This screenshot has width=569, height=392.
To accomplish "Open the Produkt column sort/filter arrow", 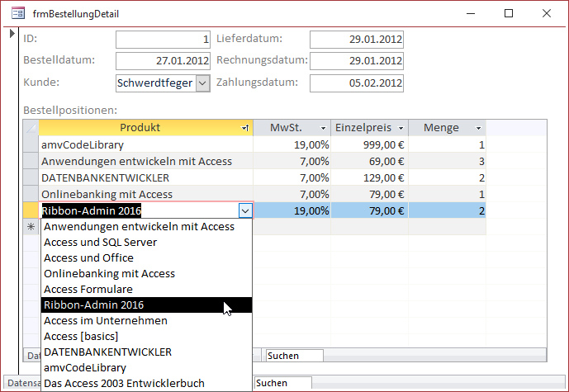I will (245, 128).
